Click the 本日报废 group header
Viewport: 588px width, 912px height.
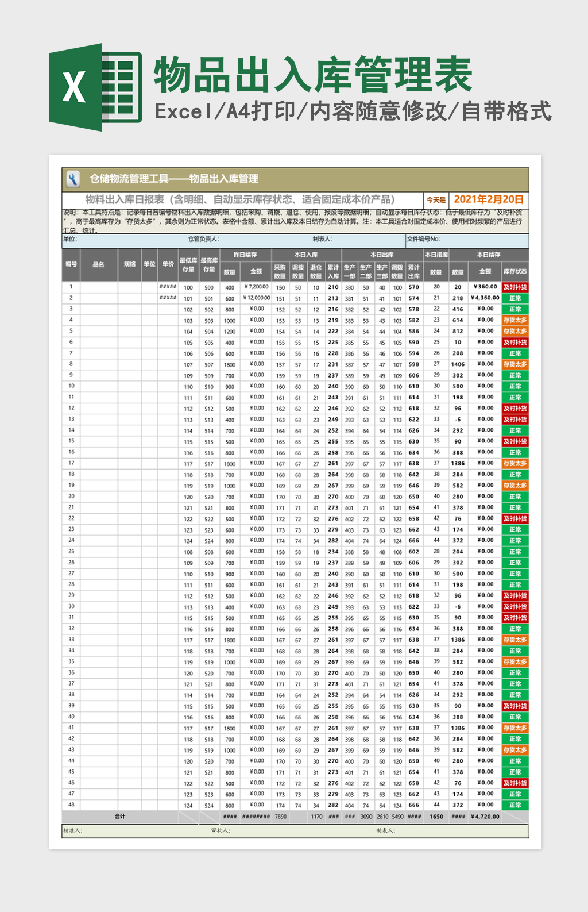coord(436,255)
